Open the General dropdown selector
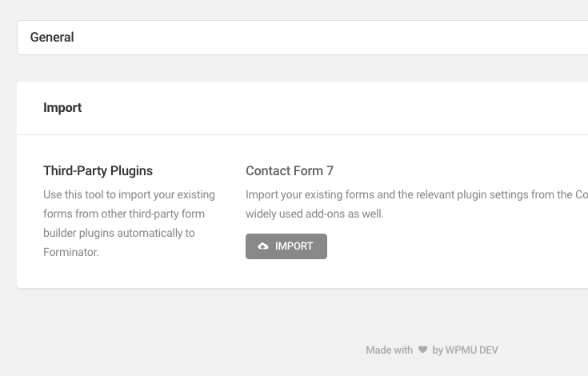 pos(302,38)
